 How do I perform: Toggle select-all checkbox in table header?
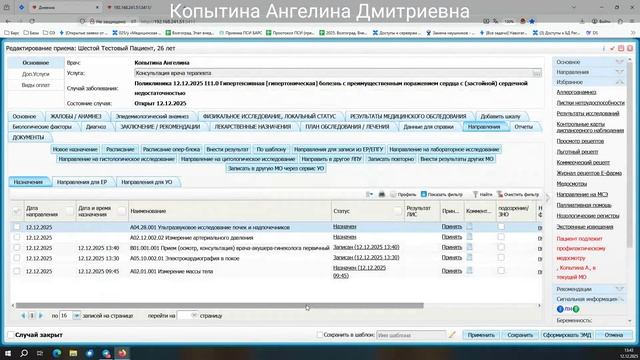click(17, 211)
